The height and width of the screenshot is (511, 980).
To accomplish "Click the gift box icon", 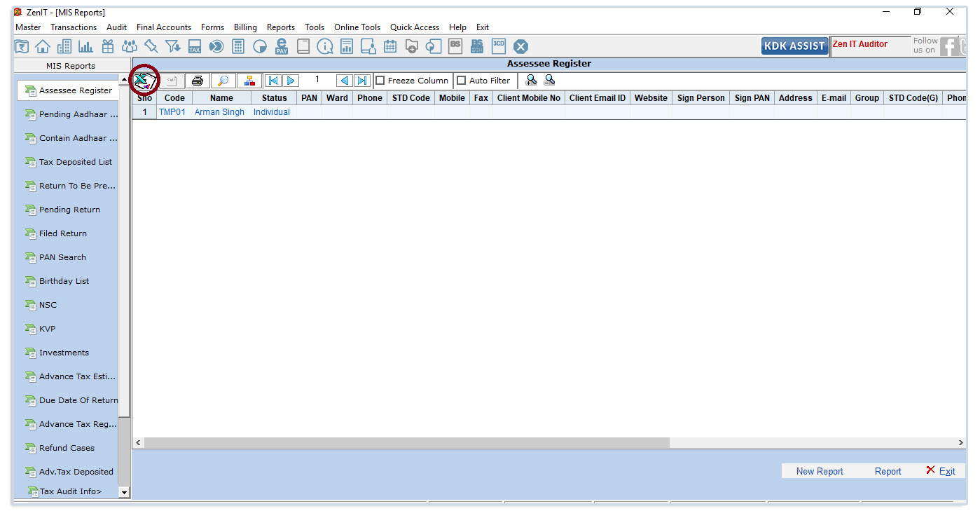I will 107,46.
